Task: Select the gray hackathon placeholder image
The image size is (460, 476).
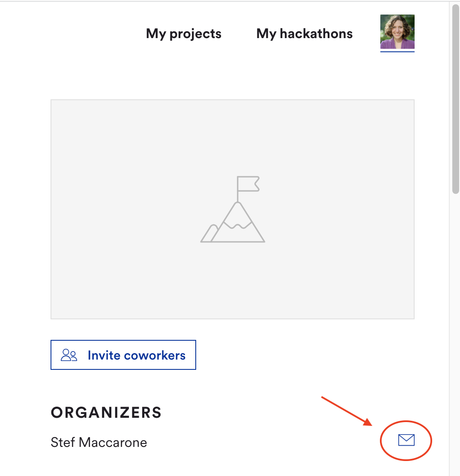Action: 233,209
